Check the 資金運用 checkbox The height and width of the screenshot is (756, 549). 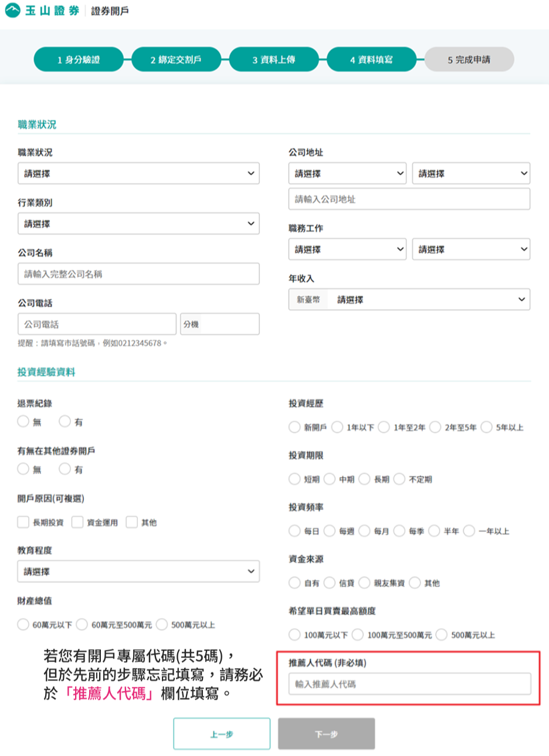click(76, 522)
